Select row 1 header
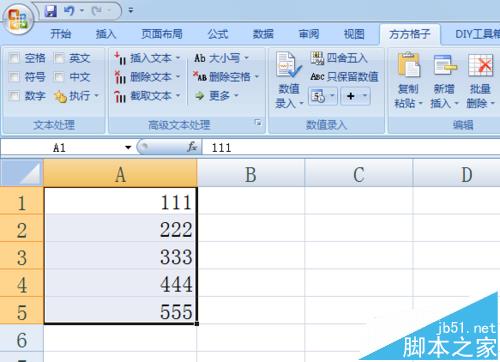500x362 pixels. coord(22,201)
